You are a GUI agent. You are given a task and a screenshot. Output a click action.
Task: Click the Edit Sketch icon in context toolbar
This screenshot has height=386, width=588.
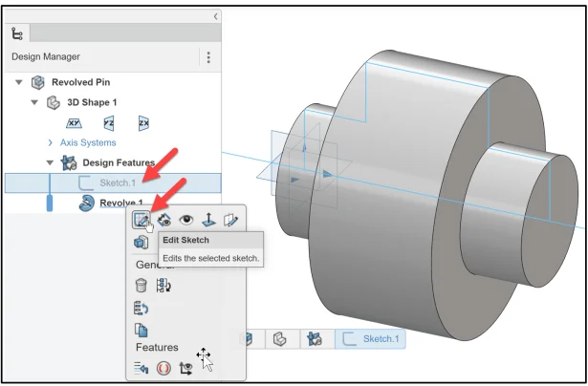[x=142, y=220]
